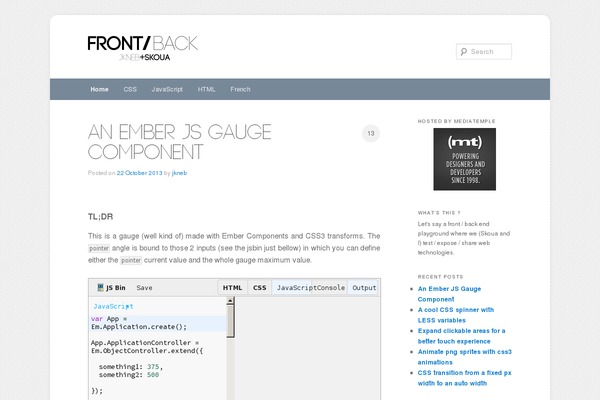Open the Home menu item
Viewport: 600px width, 400px height.
click(99, 89)
